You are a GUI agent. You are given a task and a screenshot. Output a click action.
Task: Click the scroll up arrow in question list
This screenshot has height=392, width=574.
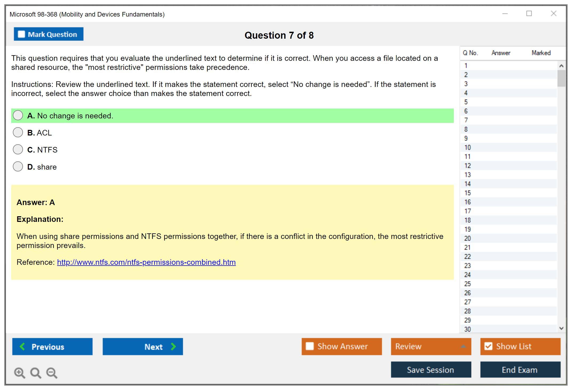(x=561, y=66)
